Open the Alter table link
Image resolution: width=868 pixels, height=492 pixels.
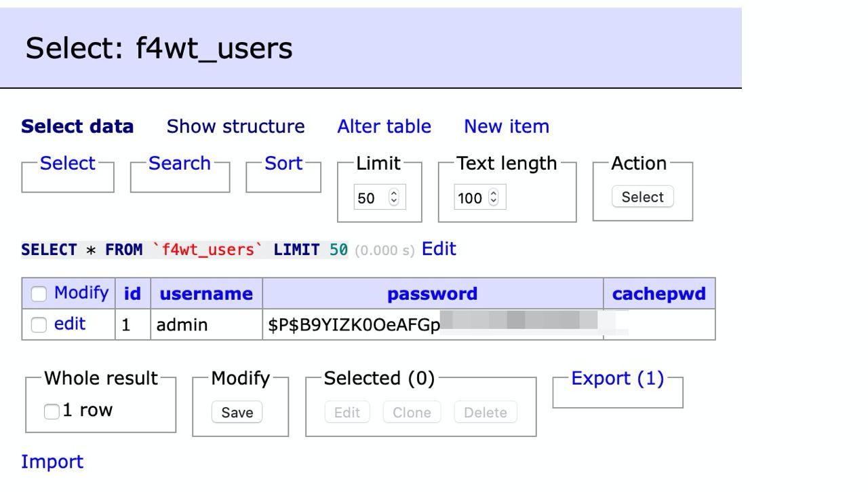pyautogui.click(x=384, y=127)
